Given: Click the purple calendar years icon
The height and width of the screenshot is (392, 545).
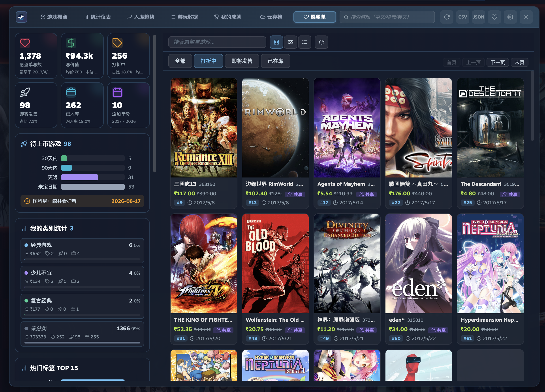Looking at the screenshot, I should point(117,92).
